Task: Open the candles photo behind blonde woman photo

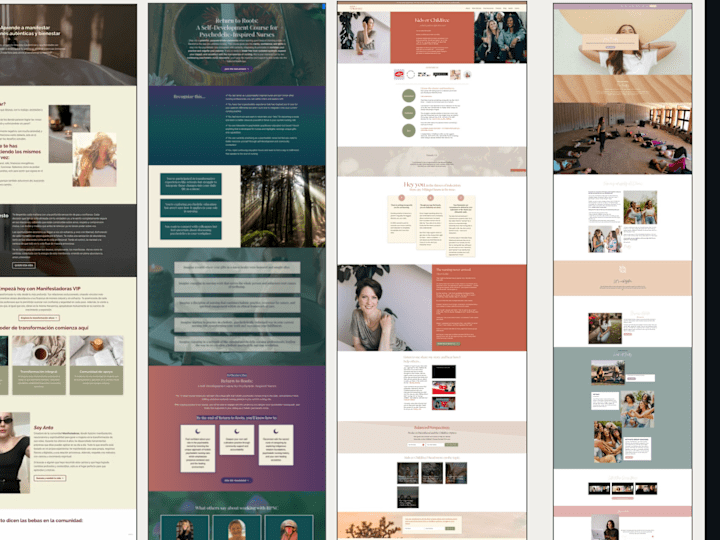Action: [x=69, y=133]
